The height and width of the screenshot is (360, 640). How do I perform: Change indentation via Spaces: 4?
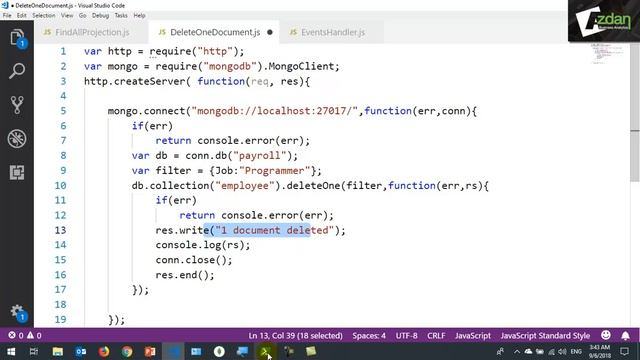coord(369,336)
